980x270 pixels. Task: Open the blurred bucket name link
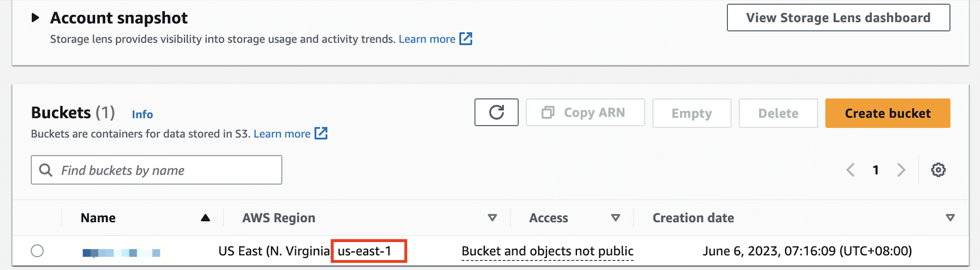point(121,253)
